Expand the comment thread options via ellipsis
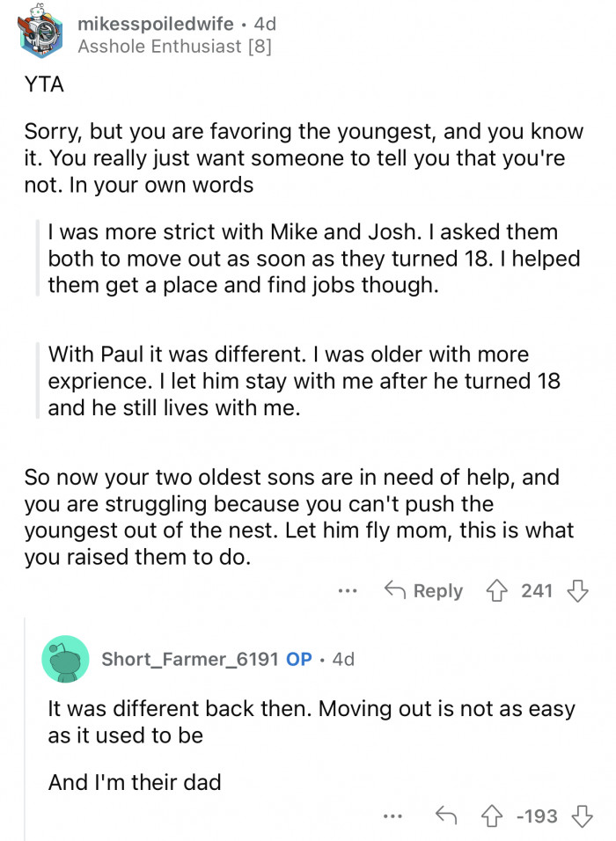The image size is (616, 841). tap(348, 590)
